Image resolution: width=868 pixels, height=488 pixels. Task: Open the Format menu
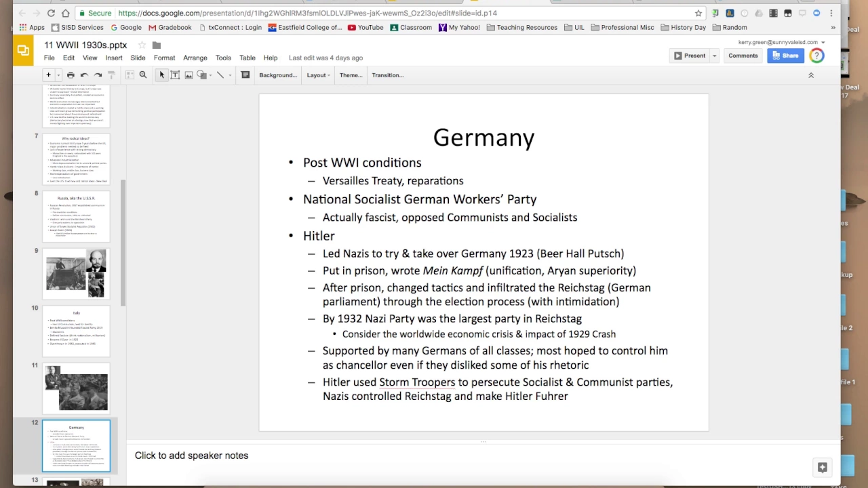coord(164,58)
